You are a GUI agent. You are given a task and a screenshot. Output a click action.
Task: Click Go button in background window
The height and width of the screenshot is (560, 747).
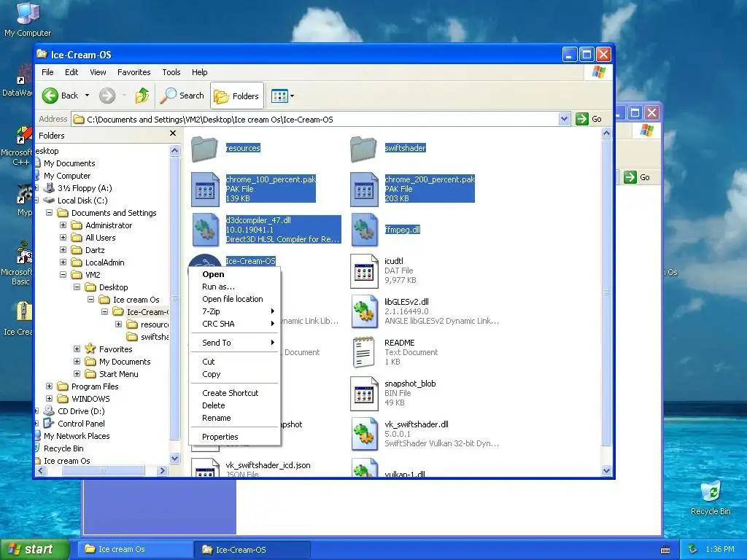point(637,177)
